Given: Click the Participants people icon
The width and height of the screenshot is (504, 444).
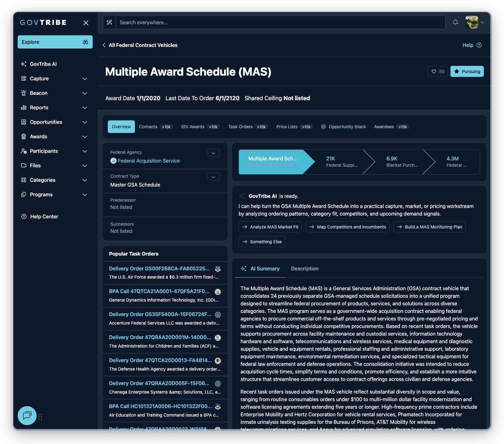Looking at the screenshot, I should [x=24, y=151].
